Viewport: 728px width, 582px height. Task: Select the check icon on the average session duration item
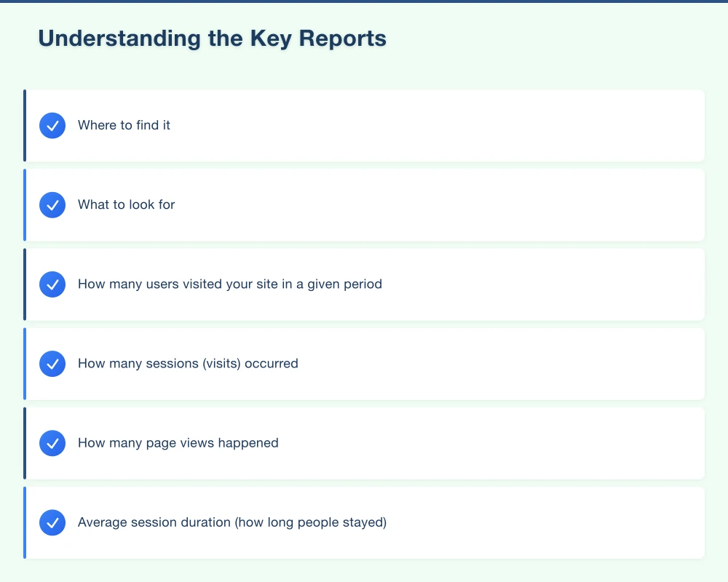(x=52, y=522)
